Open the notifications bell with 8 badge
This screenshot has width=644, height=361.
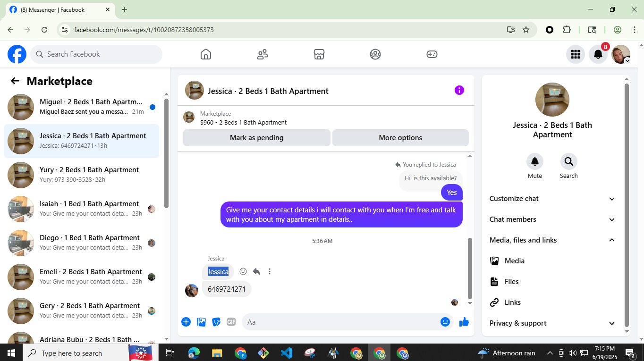tap(598, 54)
